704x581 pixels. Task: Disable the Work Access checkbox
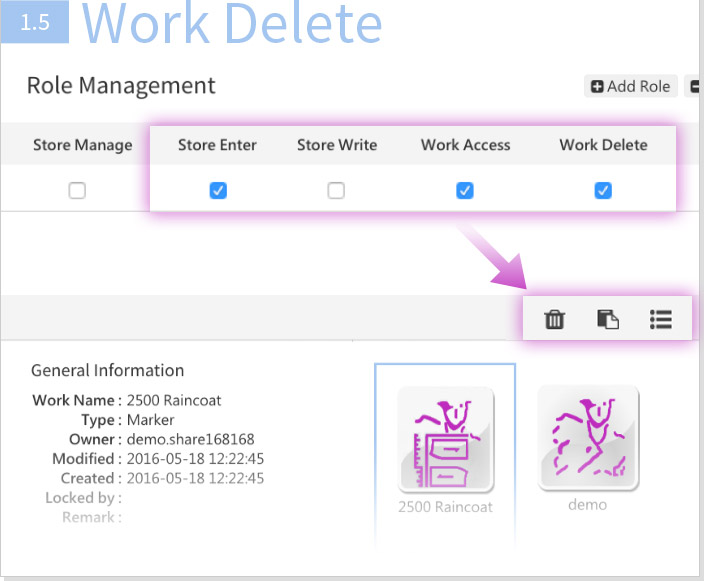465,191
